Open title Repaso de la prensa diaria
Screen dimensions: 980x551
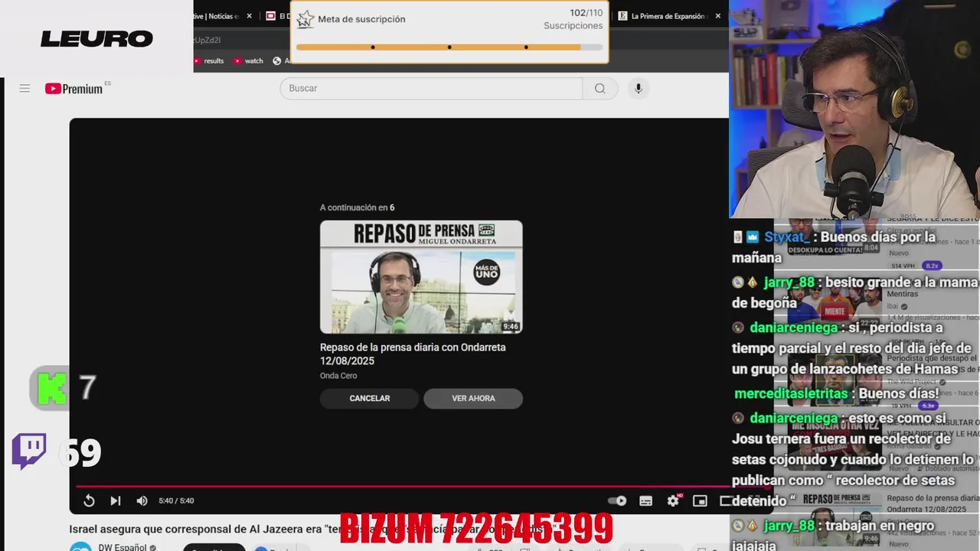coord(413,354)
